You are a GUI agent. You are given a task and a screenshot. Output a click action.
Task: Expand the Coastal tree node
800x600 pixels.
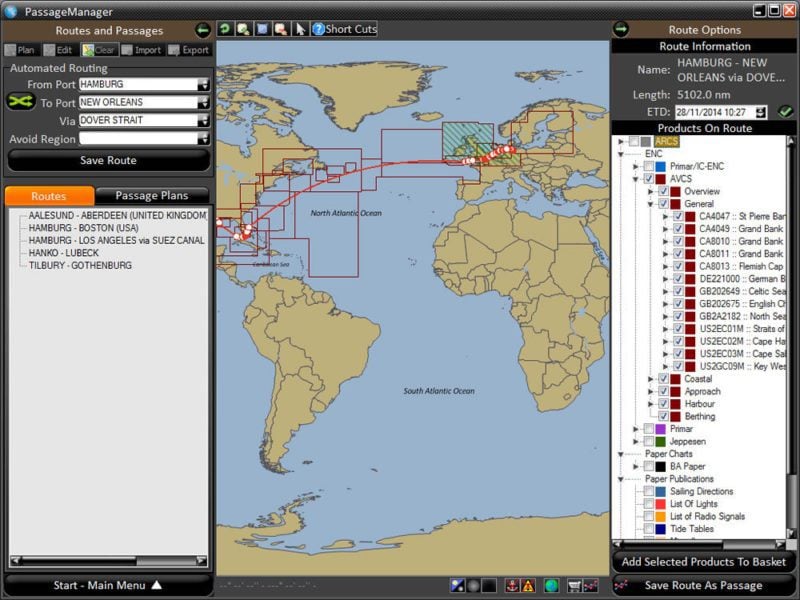tap(651, 379)
